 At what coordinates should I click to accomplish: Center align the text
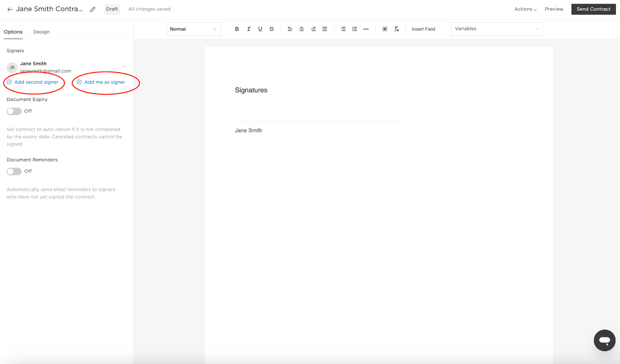pyautogui.click(x=301, y=29)
